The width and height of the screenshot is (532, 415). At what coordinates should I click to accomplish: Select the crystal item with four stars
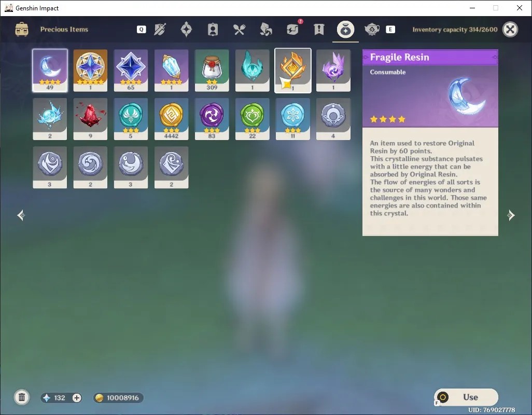point(171,70)
